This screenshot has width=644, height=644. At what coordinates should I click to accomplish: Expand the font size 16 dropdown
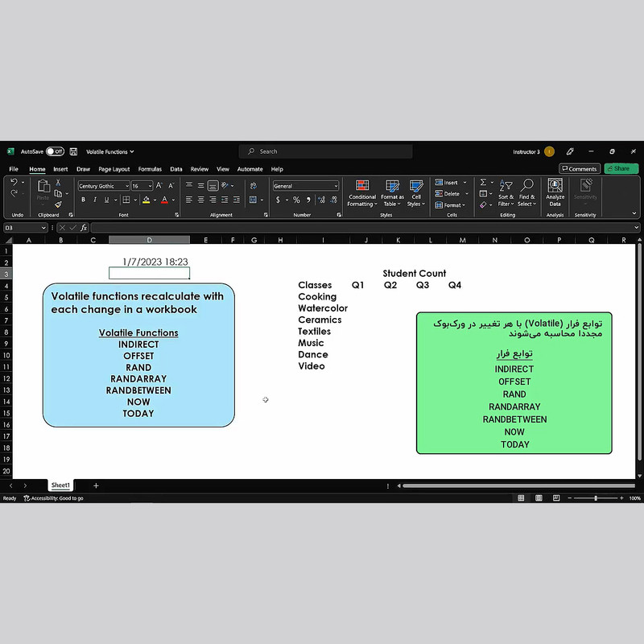pos(150,186)
